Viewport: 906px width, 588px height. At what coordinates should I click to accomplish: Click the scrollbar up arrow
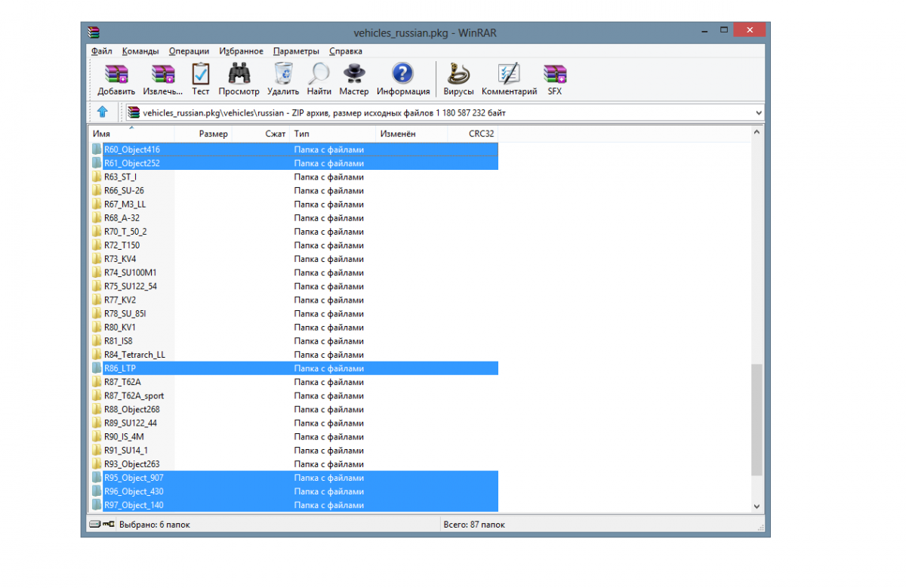point(757,132)
